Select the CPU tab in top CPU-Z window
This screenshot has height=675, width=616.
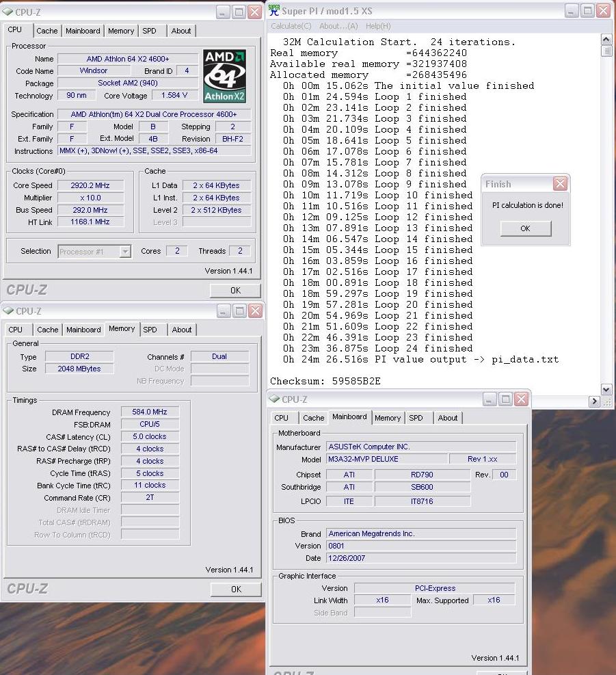(x=14, y=29)
